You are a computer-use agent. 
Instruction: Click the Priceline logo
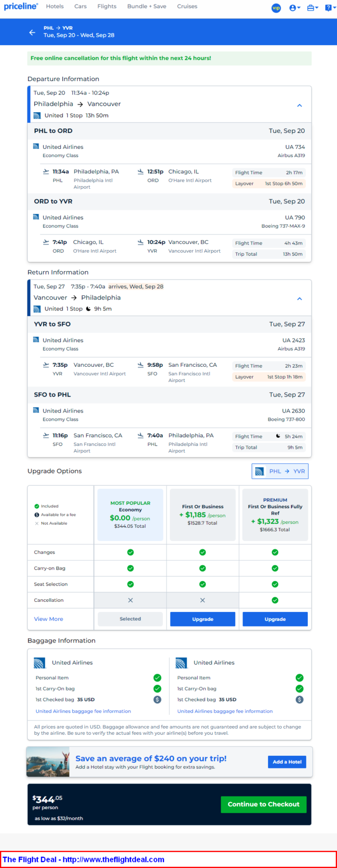21,7
